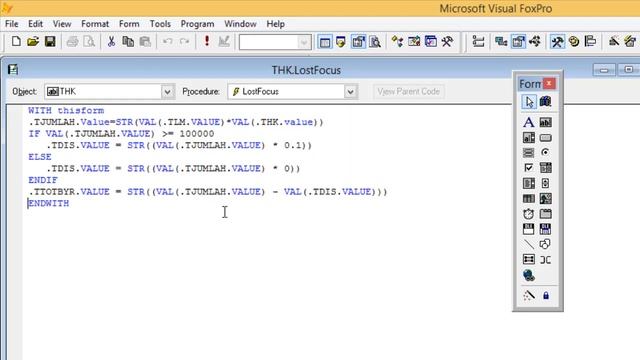The image size is (640, 360).
Task: Select the Check Box control icon
Action: coord(529,168)
